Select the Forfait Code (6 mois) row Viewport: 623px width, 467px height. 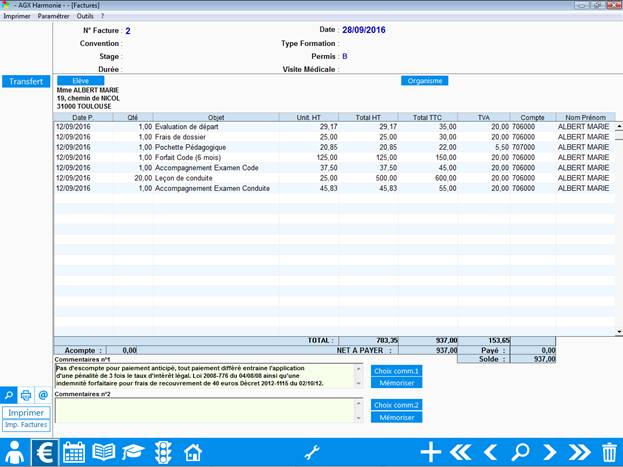334,158
